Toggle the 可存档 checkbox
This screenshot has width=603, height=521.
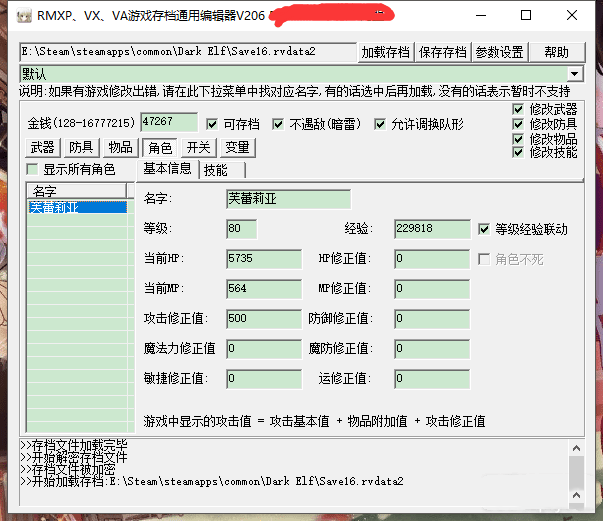pyautogui.click(x=212, y=124)
